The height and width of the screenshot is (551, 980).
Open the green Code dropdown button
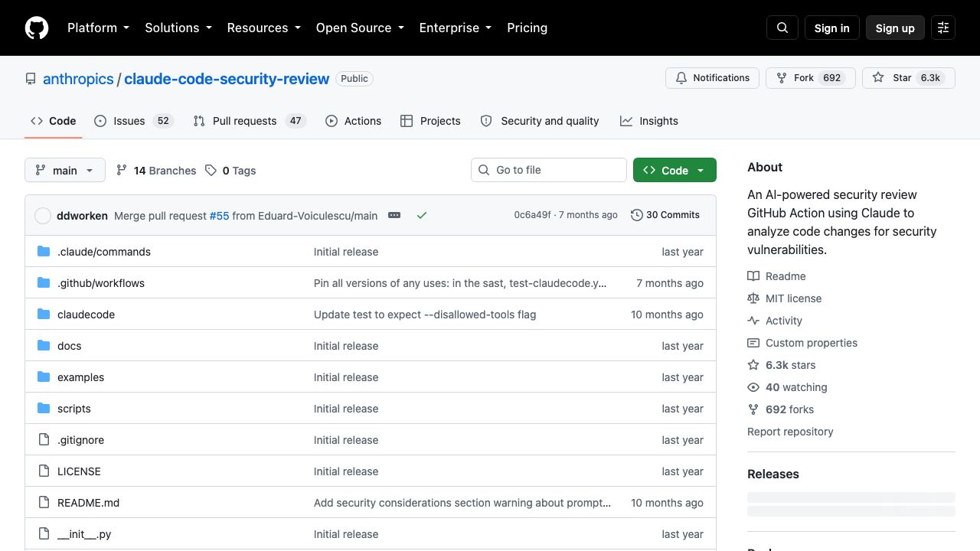coord(675,170)
